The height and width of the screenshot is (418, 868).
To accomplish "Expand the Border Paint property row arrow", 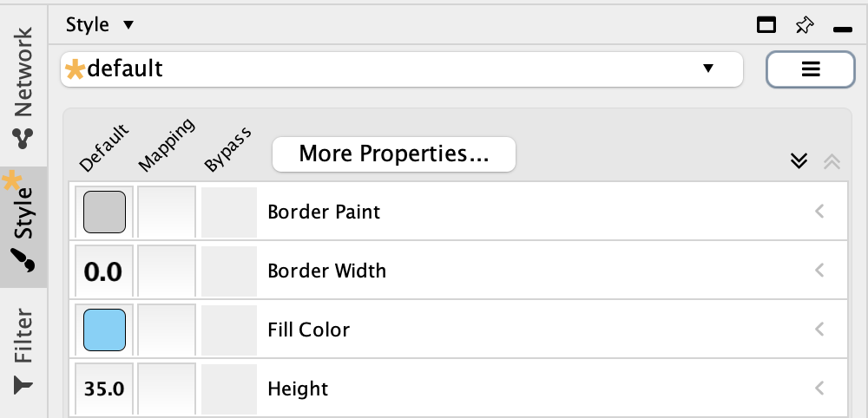I will point(819,211).
